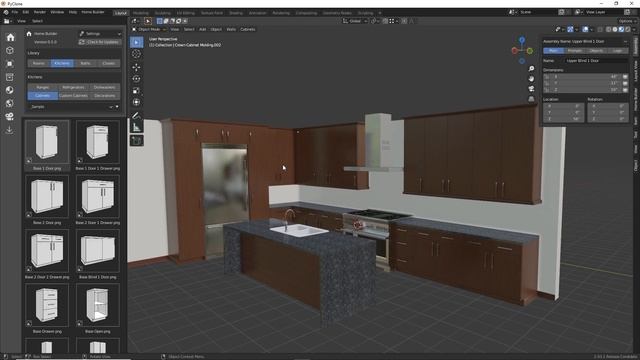Click the red X axis on navigation gizmo
This screenshot has width=640, height=360.
[514, 51]
